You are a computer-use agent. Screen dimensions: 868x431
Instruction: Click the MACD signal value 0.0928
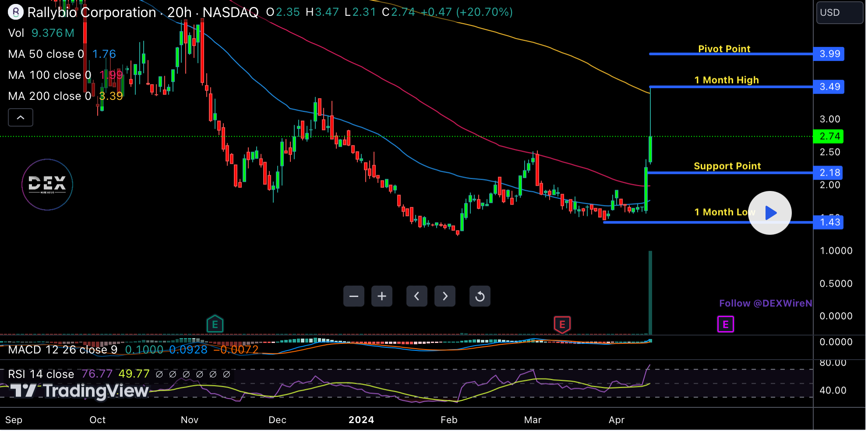188,350
